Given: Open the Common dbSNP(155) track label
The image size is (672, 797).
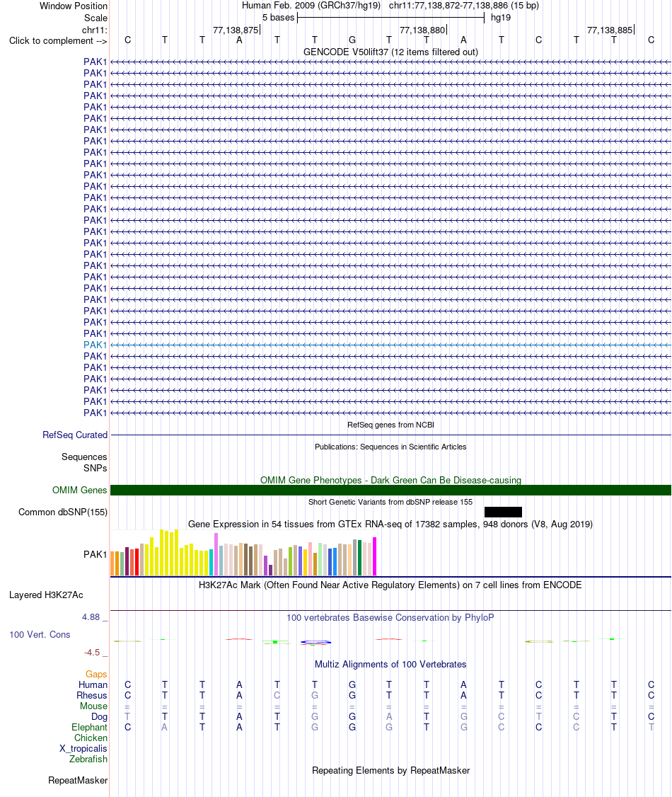Looking at the screenshot, I should [63, 512].
